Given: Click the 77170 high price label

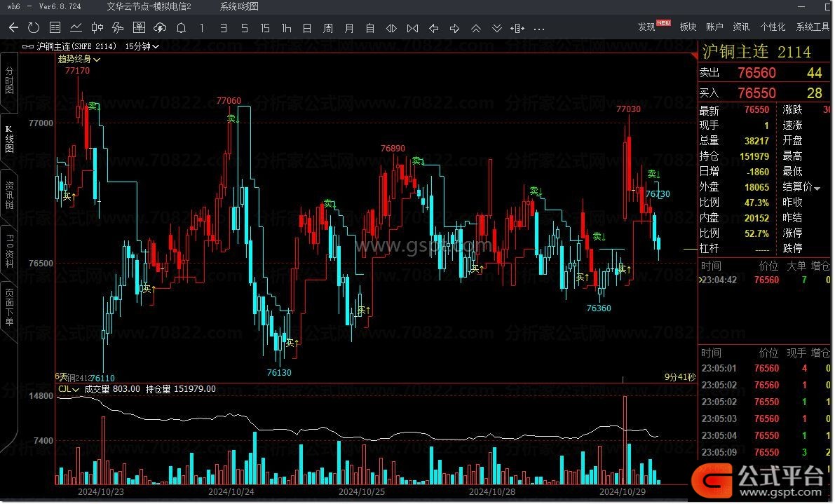Looking at the screenshot, I should [77, 70].
